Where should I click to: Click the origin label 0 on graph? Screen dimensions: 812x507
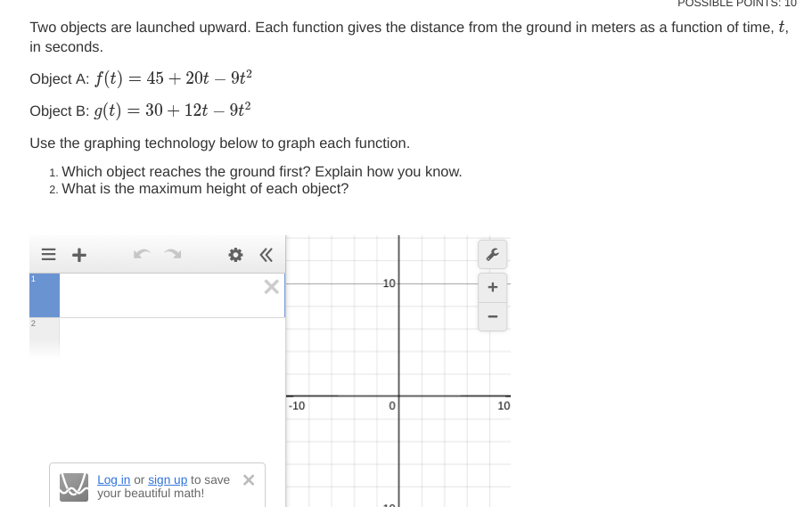[x=392, y=406]
